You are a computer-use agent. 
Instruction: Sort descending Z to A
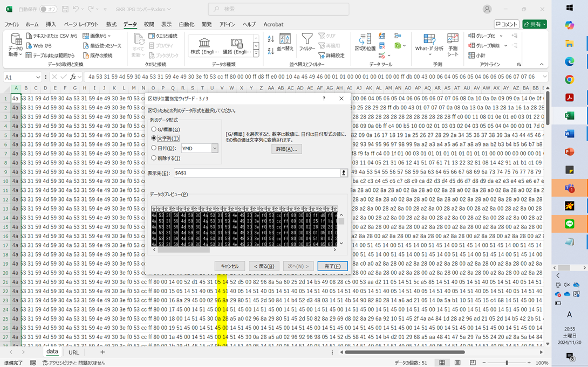(x=271, y=51)
